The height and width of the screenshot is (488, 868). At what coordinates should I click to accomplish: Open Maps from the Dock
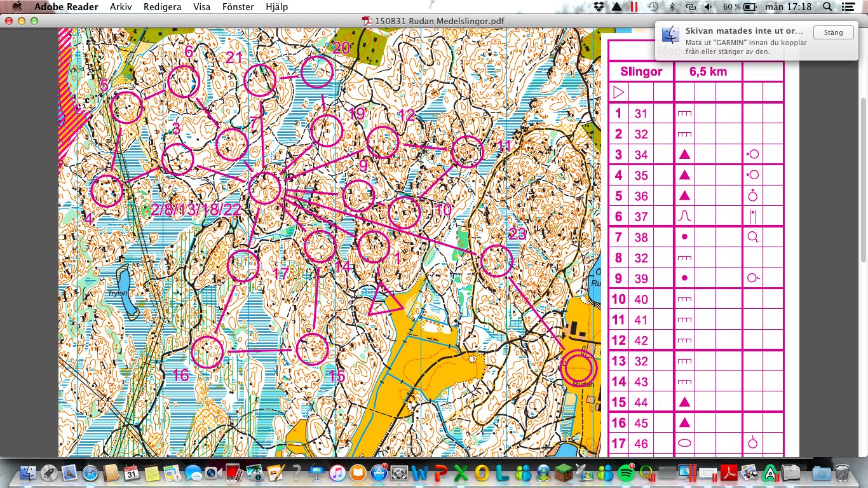click(172, 473)
